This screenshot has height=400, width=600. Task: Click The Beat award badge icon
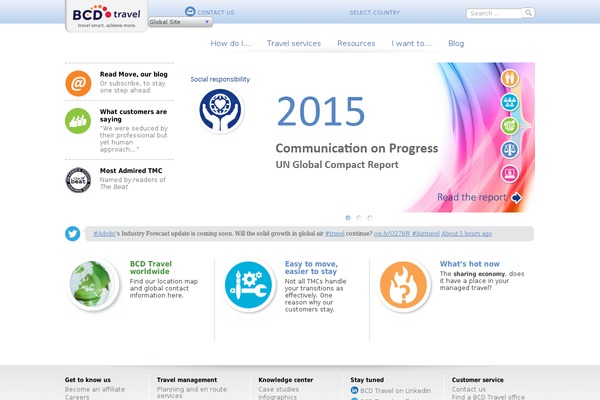pyautogui.click(x=78, y=180)
